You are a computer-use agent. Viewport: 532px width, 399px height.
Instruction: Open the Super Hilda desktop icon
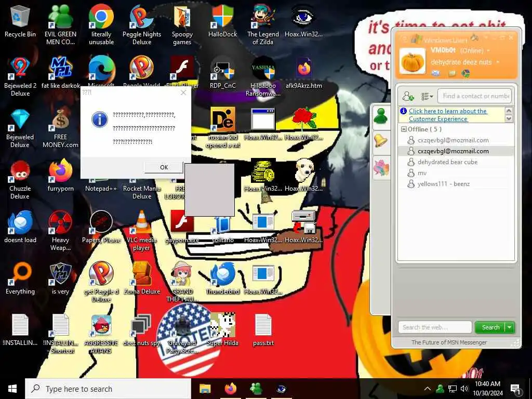222,330
